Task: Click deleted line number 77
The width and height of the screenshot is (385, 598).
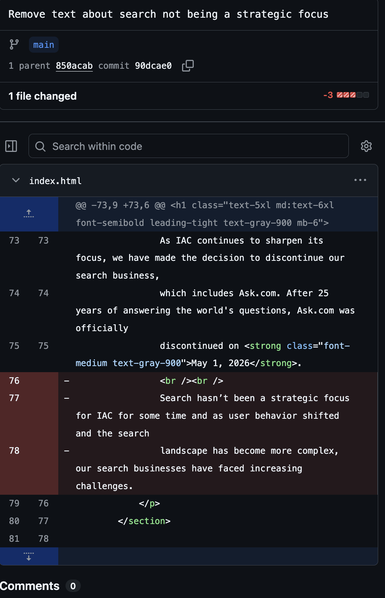Action: coord(14,398)
